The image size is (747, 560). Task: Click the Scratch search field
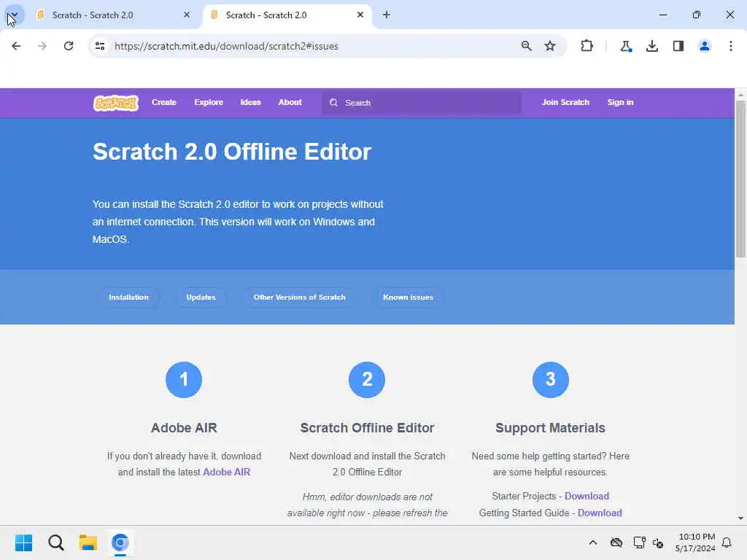422,103
